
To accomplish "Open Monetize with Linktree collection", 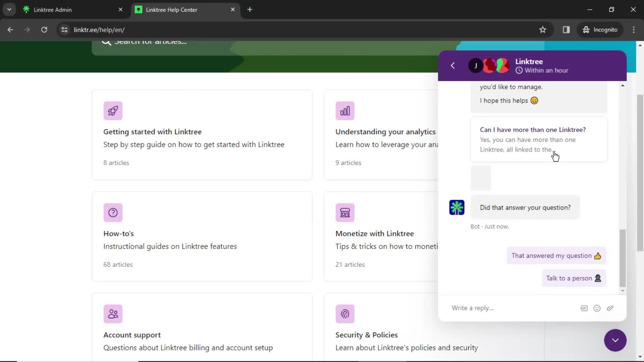I will [381, 236].
